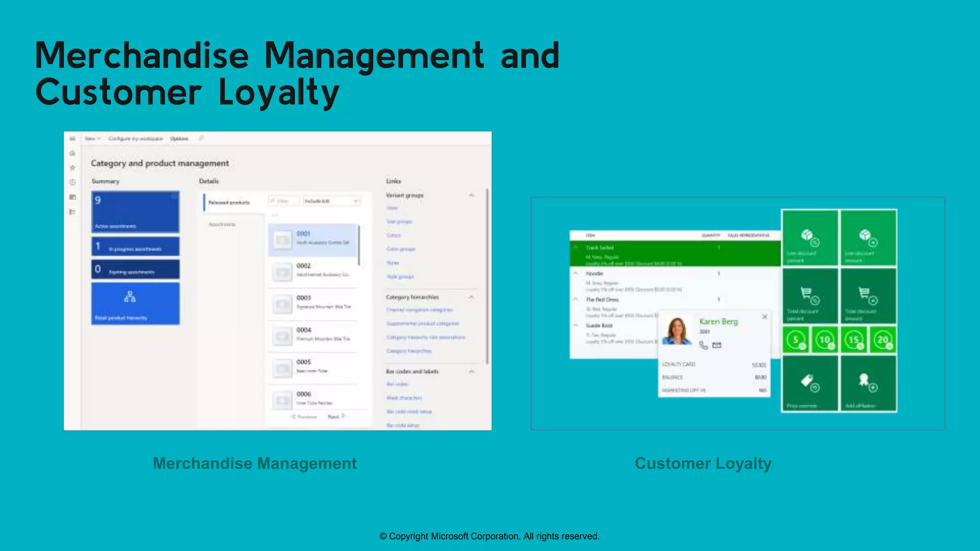Apply the 5 percent discount tile

click(796, 340)
